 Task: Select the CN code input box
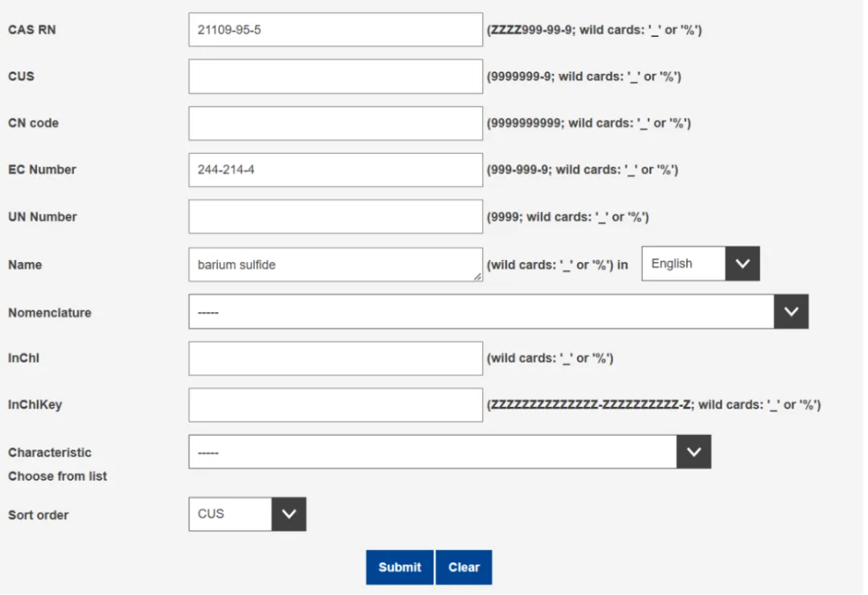point(335,123)
